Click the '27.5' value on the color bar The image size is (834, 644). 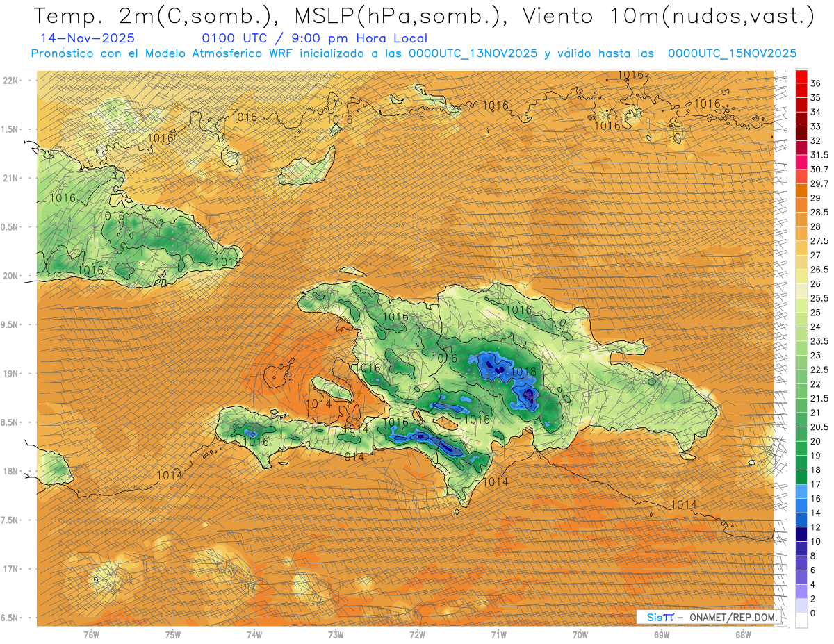click(819, 241)
